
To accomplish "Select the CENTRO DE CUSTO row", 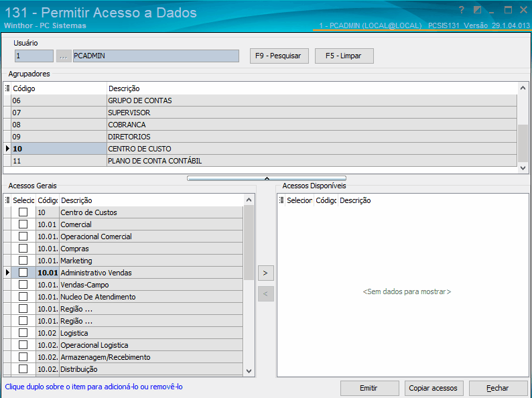I will [x=260, y=149].
